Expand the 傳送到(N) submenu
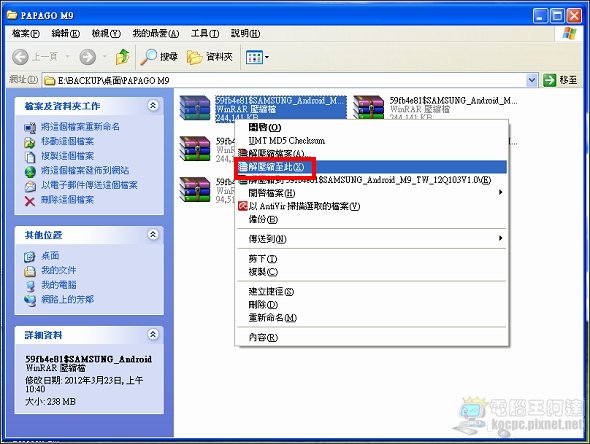 tap(371, 239)
